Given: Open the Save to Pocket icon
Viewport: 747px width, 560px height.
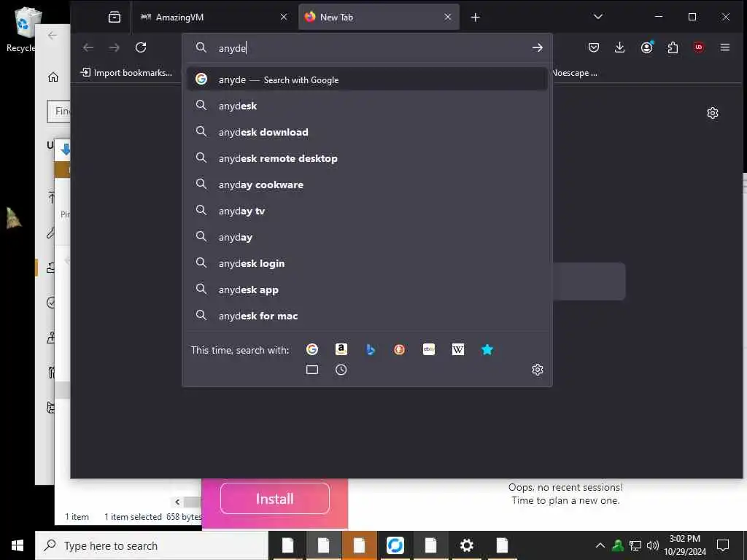Looking at the screenshot, I should 594,47.
